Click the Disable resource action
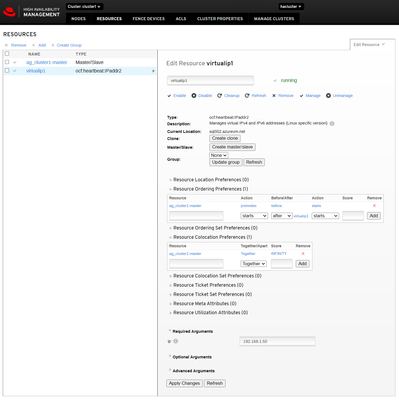This screenshot has height=400, width=399. (x=202, y=96)
